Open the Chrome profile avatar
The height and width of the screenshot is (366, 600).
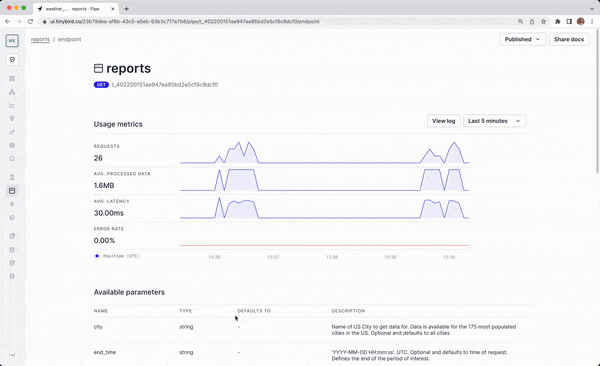(x=580, y=21)
